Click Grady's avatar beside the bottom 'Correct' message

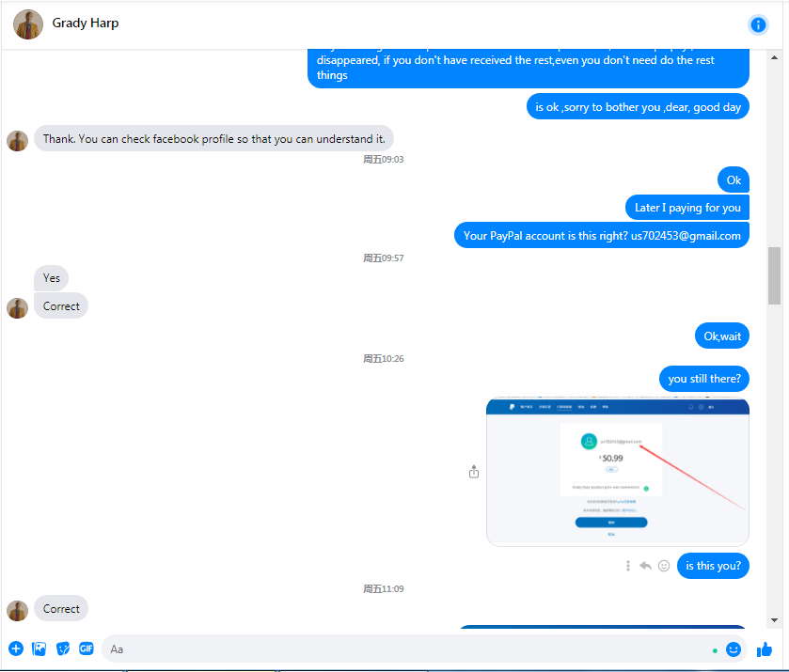point(17,611)
